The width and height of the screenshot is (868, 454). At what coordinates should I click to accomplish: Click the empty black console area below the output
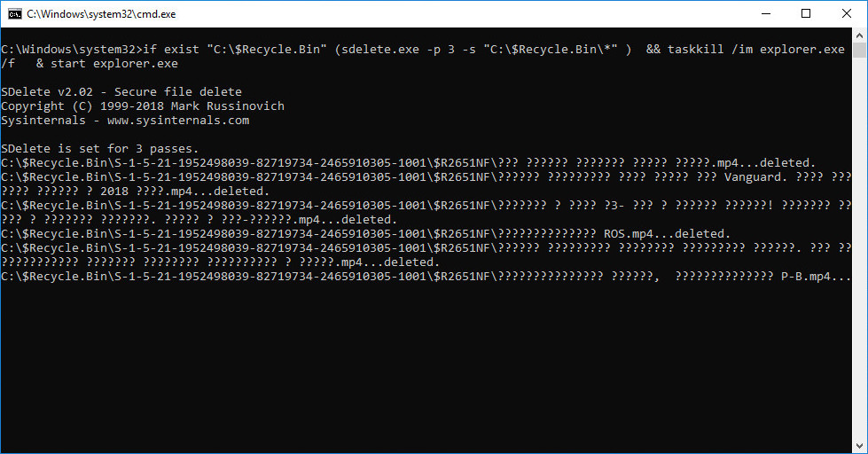426,365
